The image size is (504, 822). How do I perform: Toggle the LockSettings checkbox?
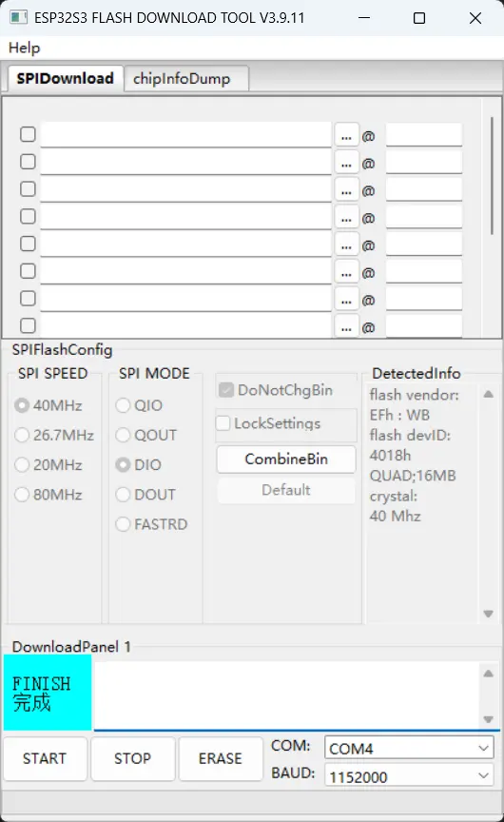coord(223,423)
